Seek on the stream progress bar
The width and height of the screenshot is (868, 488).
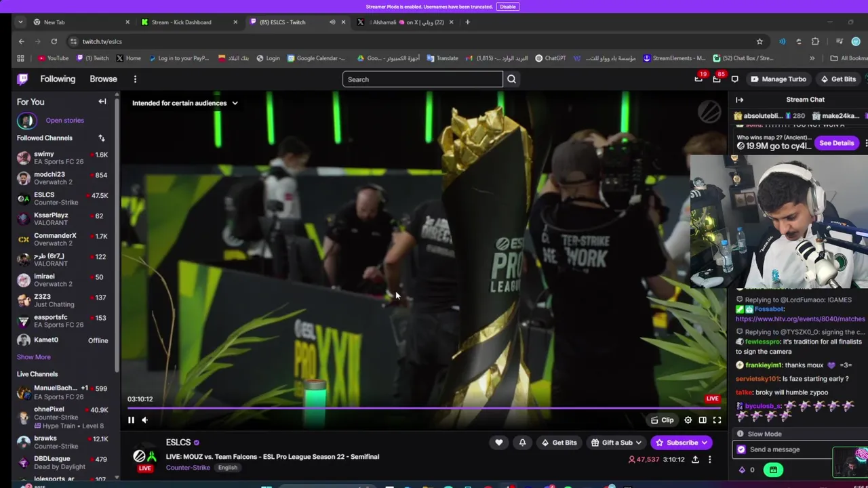[x=424, y=408]
